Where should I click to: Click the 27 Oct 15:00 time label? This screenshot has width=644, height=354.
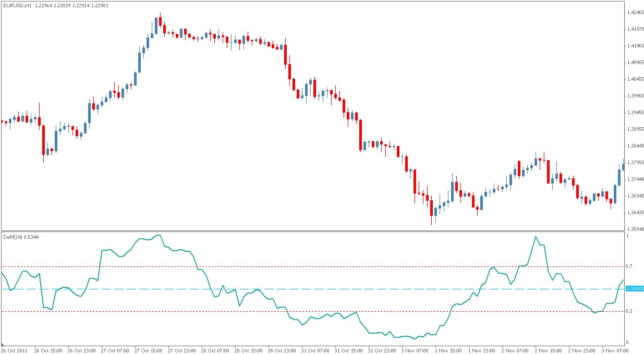149,350
